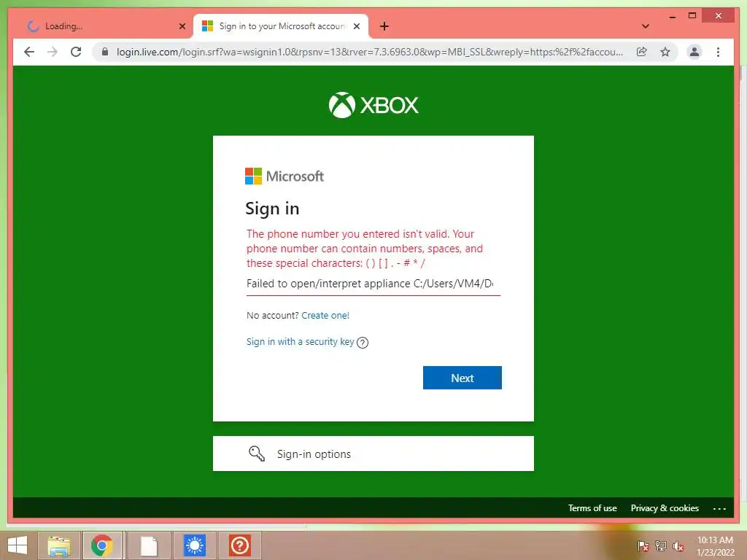Click the Sign in heading text
The image size is (747, 560).
272,209
